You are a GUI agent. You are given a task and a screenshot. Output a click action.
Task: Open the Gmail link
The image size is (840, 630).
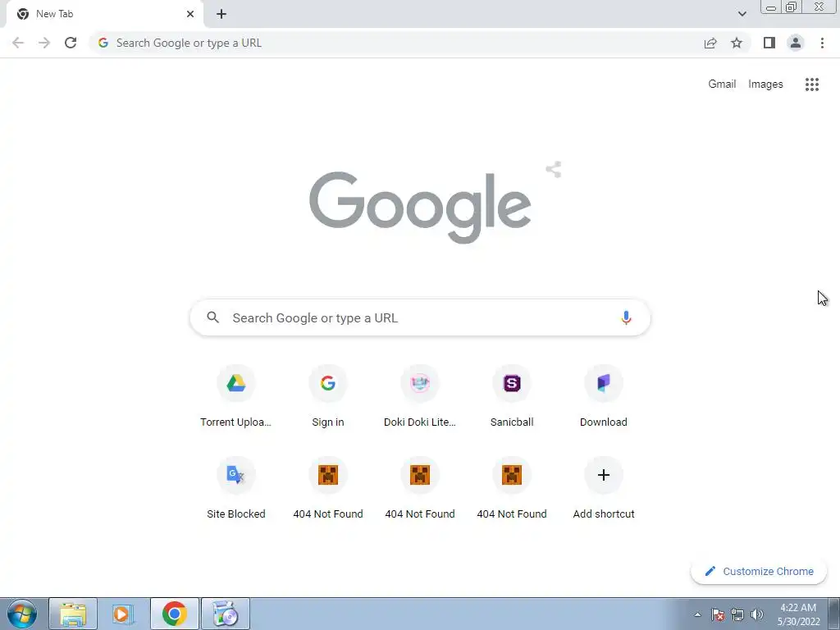pyautogui.click(x=722, y=84)
